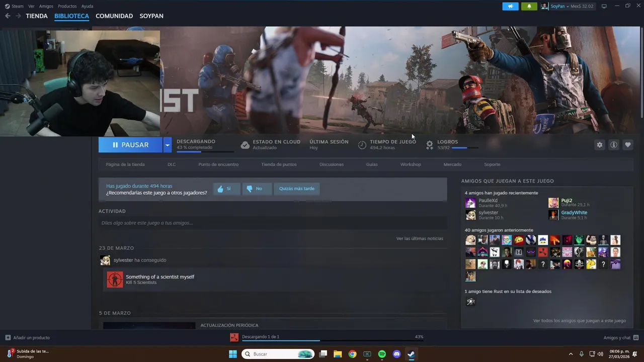
Task: Open the Guías link
Action: coord(372,164)
